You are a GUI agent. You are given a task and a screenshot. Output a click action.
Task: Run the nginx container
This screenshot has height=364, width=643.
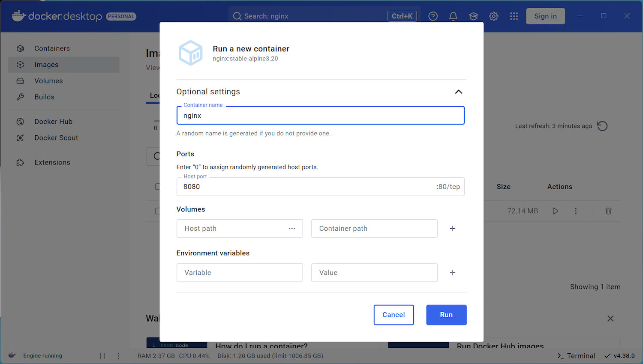pyautogui.click(x=446, y=315)
